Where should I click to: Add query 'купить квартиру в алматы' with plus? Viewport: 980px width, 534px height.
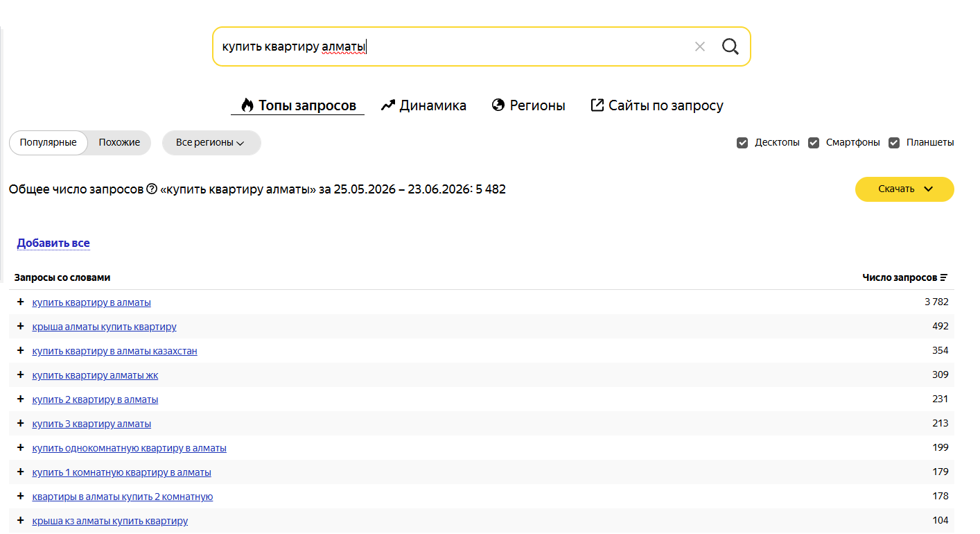20,302
